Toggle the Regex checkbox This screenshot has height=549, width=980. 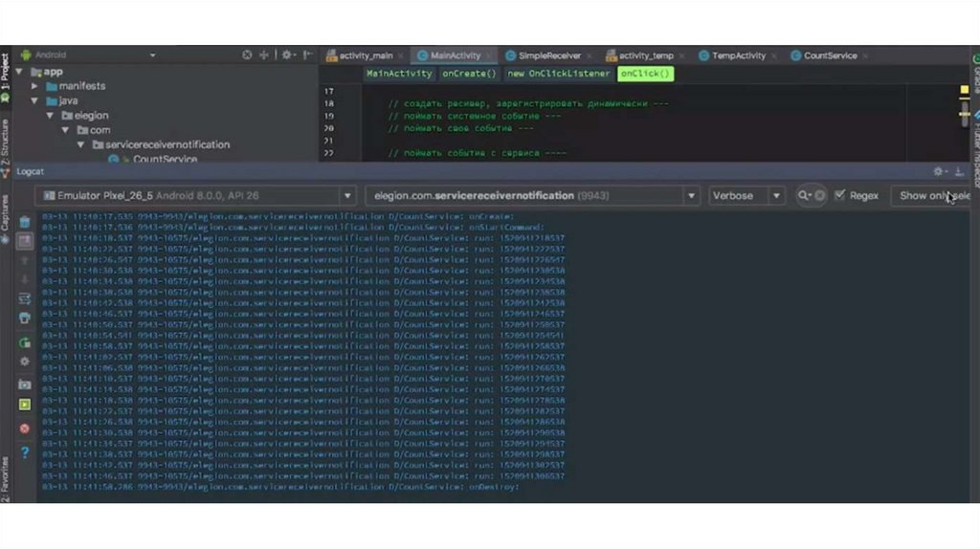(x=840, y=196)
